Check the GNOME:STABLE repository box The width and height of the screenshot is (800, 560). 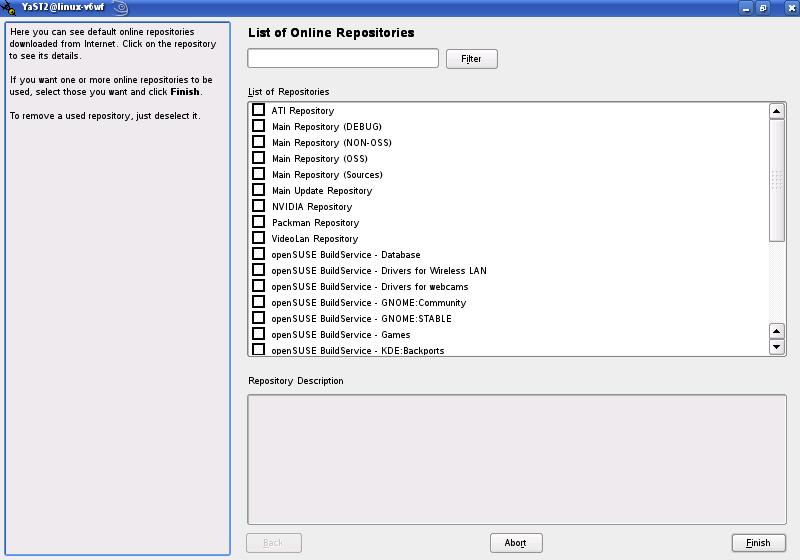[x=259, y=318]
